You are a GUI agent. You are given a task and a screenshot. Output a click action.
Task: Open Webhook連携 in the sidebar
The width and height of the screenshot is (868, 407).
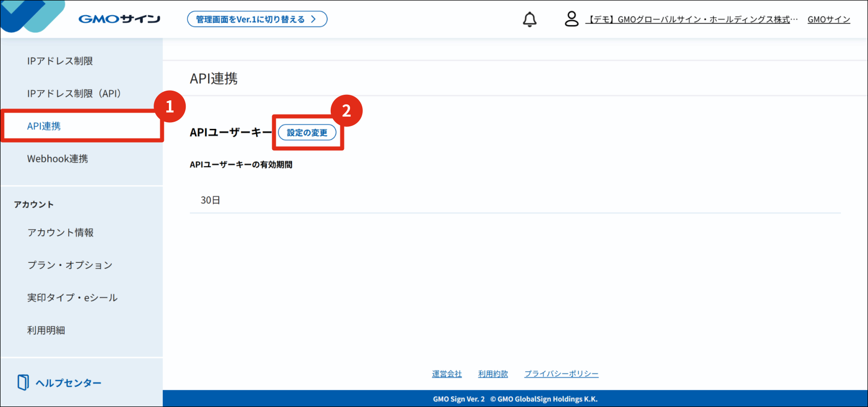[x=57, y=159]
